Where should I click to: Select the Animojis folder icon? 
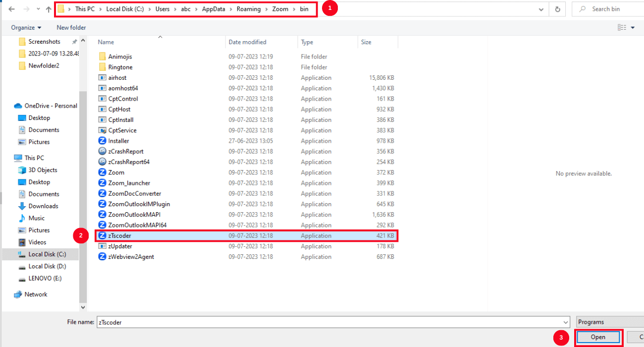click(x=103, y=57)
